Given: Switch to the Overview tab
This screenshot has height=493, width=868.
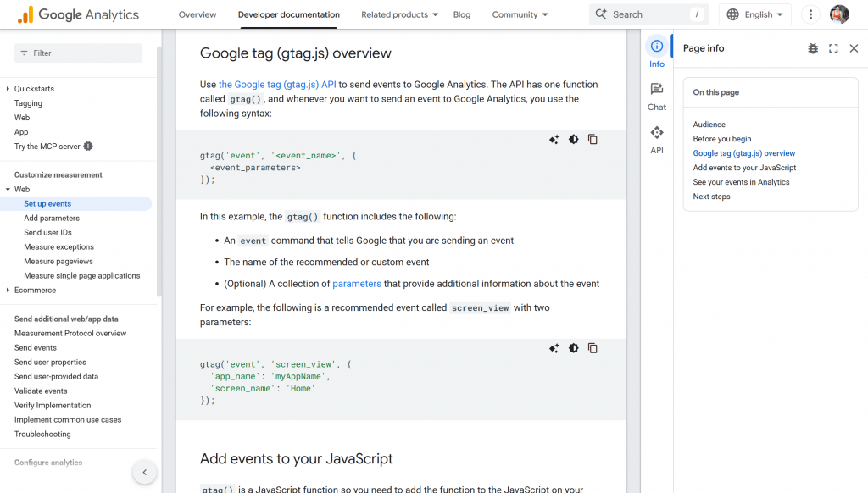Looking at the screenshot, I should (x=198, y=14).
